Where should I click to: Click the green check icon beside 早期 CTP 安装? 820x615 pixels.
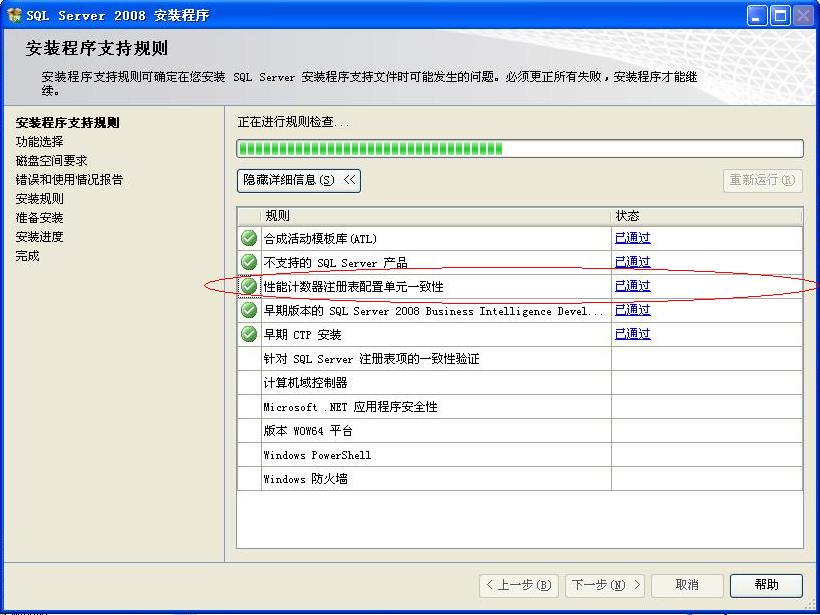coord(249,334)
